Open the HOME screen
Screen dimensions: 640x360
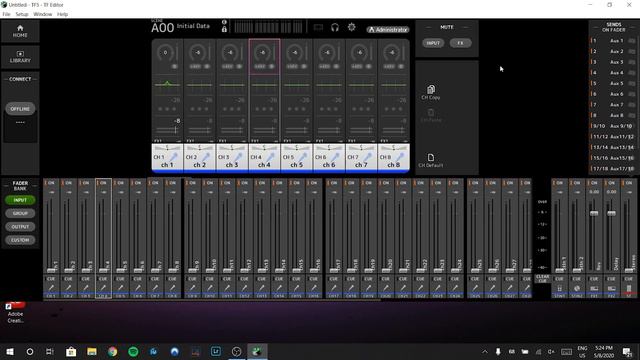pyautogui.click(x=20, y=31)
